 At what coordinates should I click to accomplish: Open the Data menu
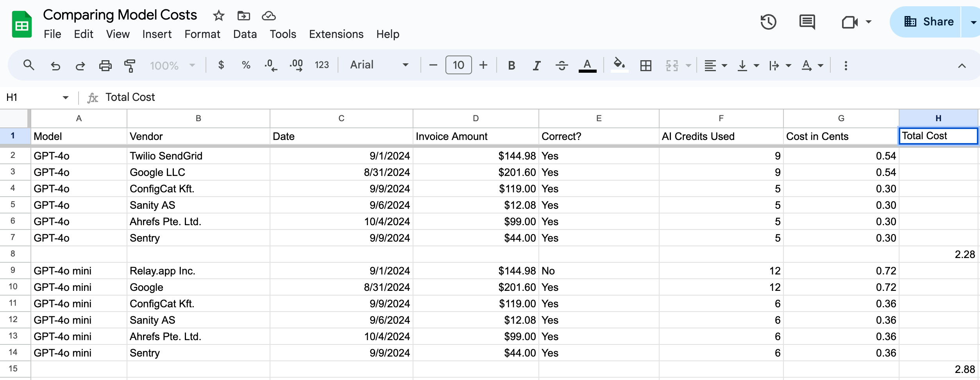click(245, 34)
